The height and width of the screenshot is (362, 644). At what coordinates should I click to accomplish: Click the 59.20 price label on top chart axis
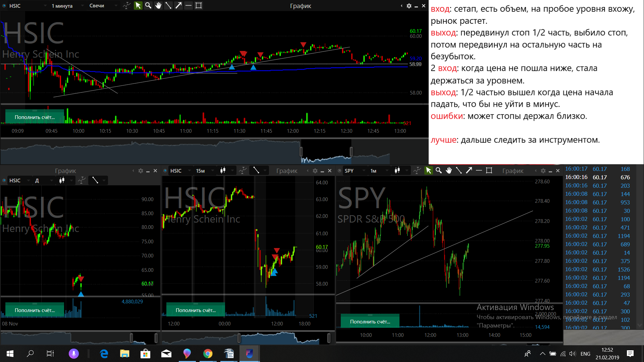(416, 59)
